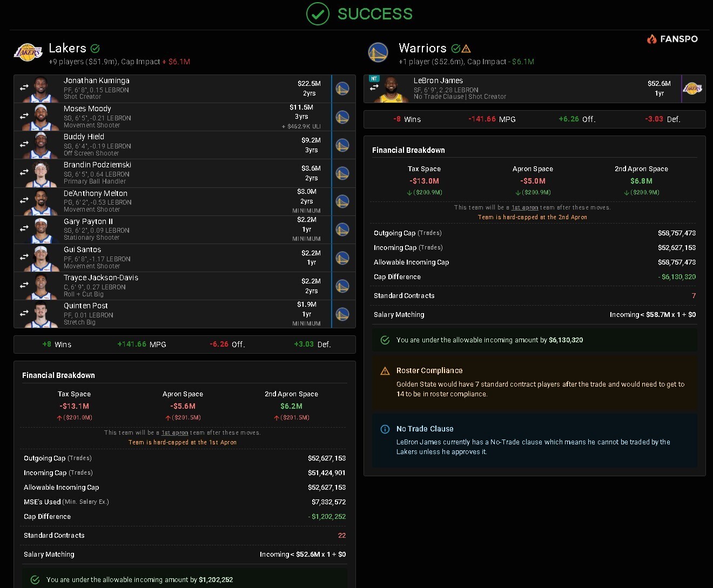Click the Lakers Tax Space value -$13.1M
Screen dimensions: 713x588
point(74,406)
